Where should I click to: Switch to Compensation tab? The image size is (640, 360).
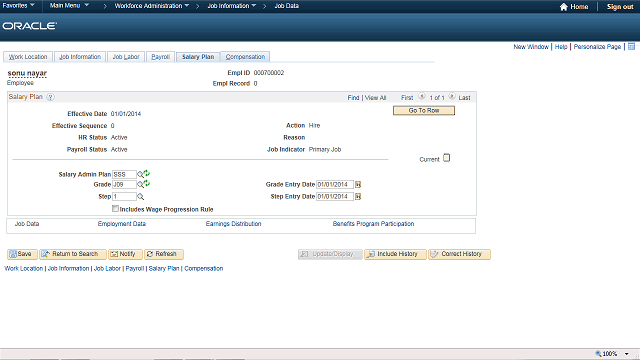[245, 57]
